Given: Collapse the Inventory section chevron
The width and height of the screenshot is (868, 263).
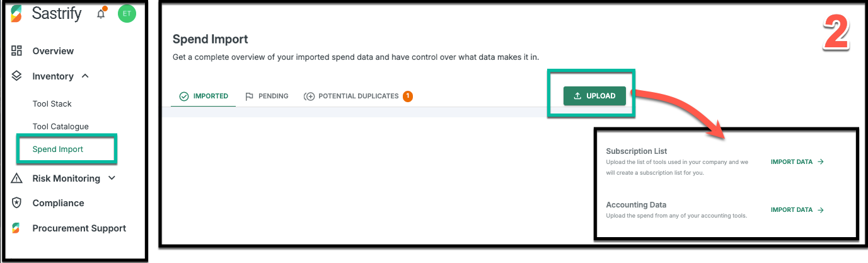Looking at the screenshot, I should (x=85, y=76).
